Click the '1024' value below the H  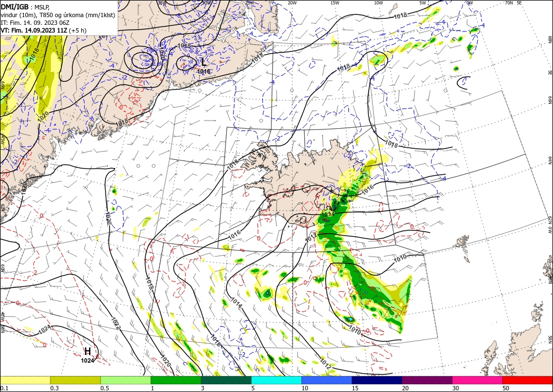pyautogui.click(x=87, y=360)
